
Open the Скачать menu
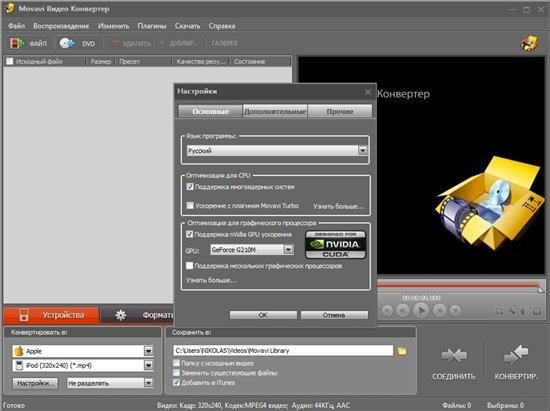[x=187, y=26]
